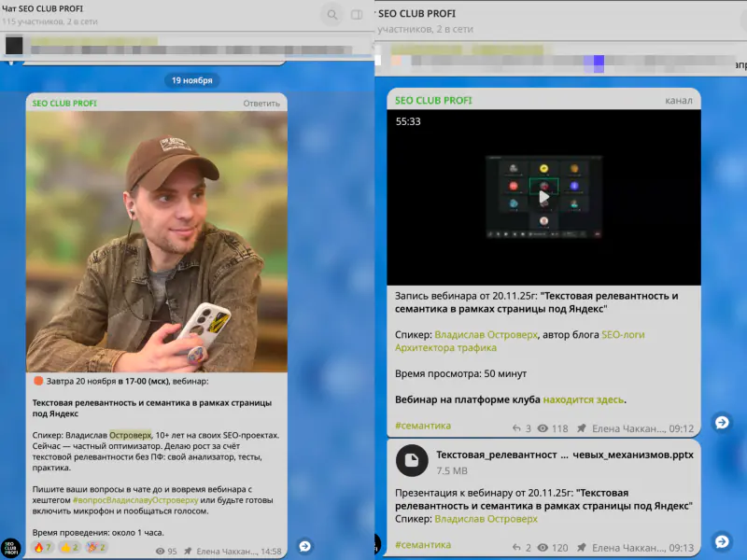Open #семантика hashtag under the presentation file
This screenshot has width=747, height=560.
(423, 545)
